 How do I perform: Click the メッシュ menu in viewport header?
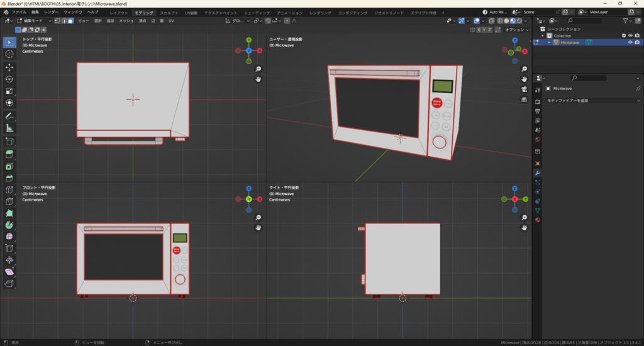tap(126, 21)
